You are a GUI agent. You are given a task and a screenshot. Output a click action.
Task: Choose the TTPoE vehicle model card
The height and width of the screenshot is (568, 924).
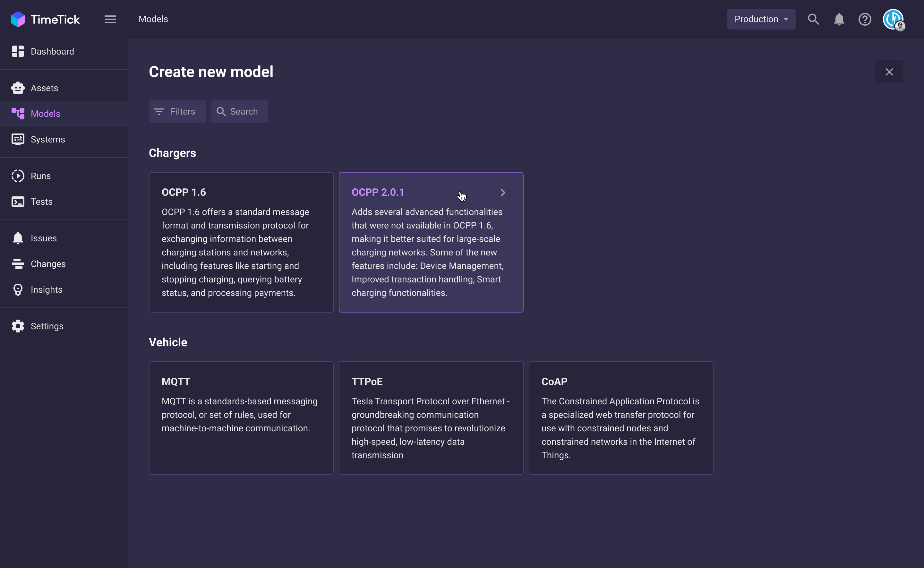[x=431, y=418]
